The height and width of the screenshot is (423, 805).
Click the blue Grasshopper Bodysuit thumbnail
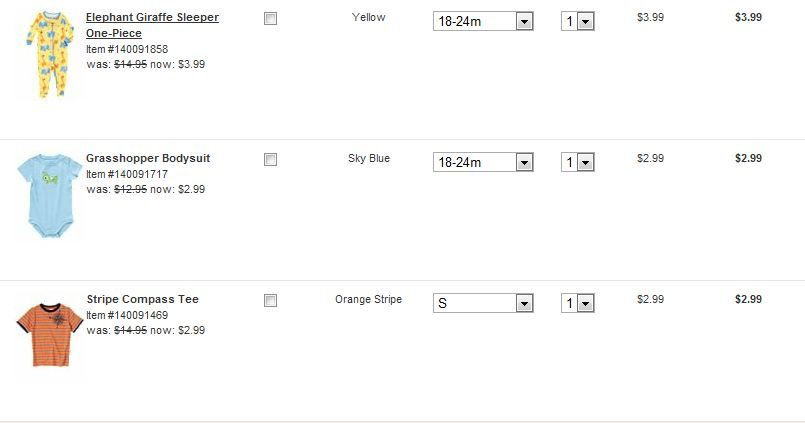click(45, 195)
